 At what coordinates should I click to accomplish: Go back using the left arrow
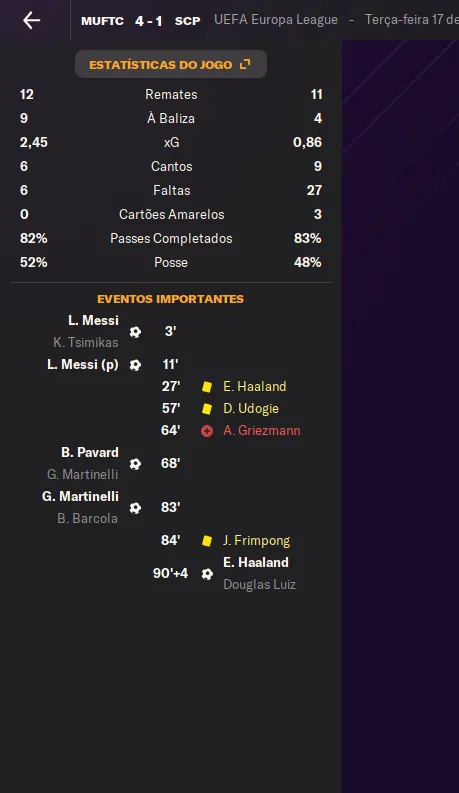click(x=31, y=20)
